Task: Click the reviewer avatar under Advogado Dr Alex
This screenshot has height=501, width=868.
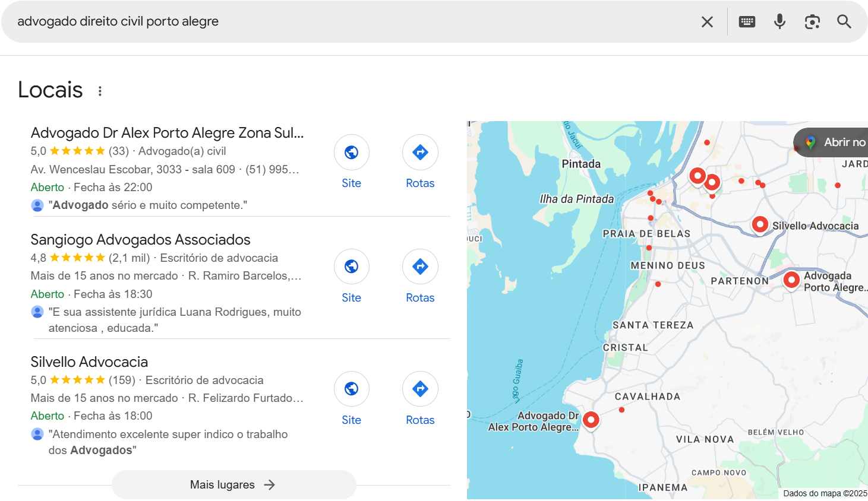Action: (37, 205)
